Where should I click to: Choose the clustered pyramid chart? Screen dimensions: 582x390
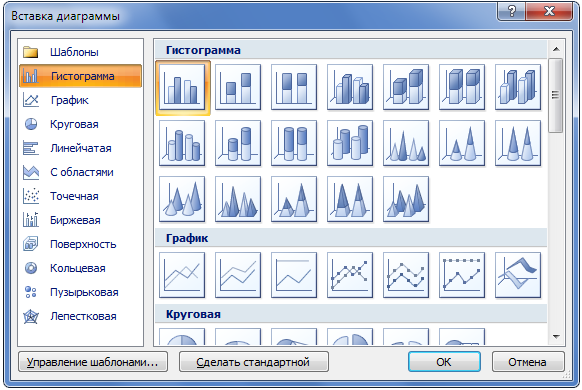[238, 199]
